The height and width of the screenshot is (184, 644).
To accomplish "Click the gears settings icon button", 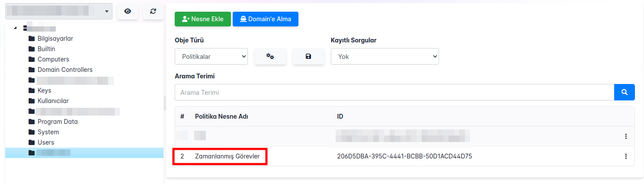I will pyautogui.click(x=270, y=56).
